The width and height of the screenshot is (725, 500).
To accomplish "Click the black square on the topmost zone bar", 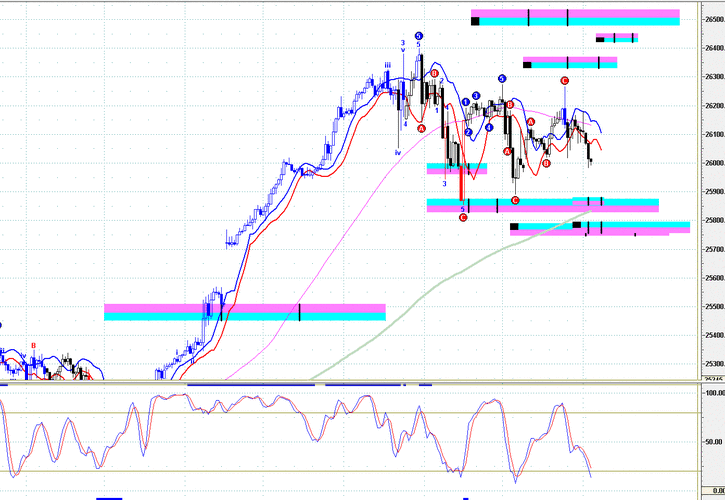I will pos(475,19).
